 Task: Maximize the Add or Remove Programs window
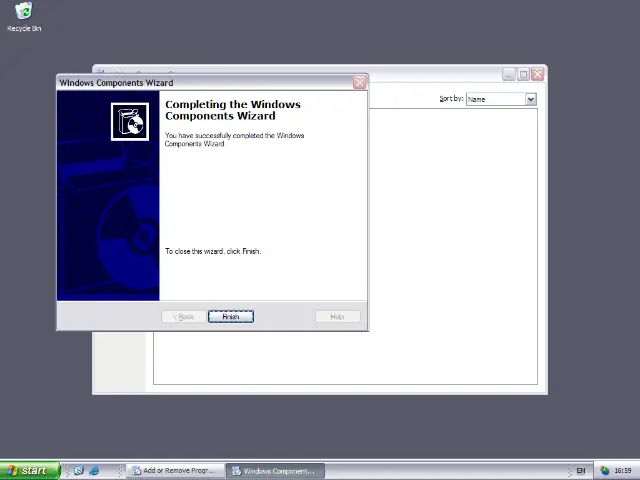523,74
